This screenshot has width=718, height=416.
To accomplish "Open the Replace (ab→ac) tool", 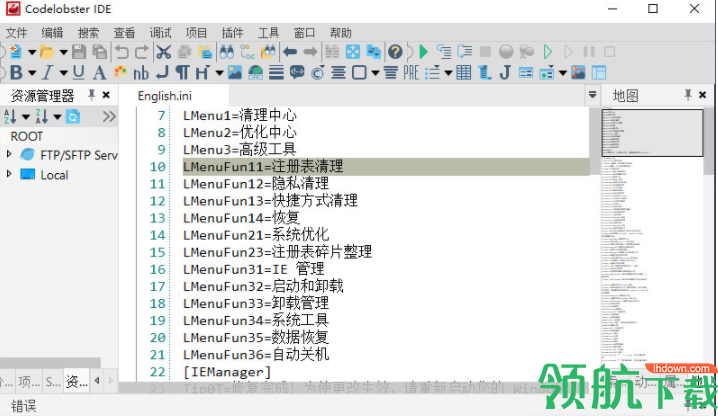I will 247,52.
